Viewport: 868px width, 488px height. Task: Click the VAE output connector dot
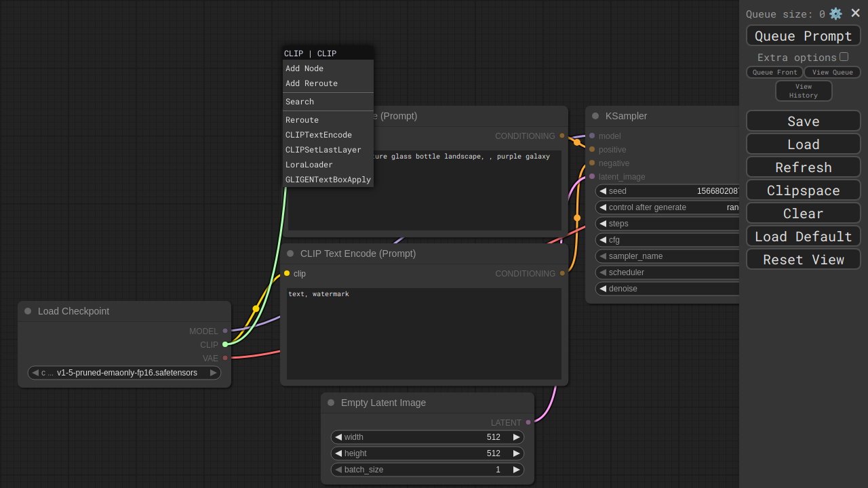pyautogui.click(x=225, y=358)
